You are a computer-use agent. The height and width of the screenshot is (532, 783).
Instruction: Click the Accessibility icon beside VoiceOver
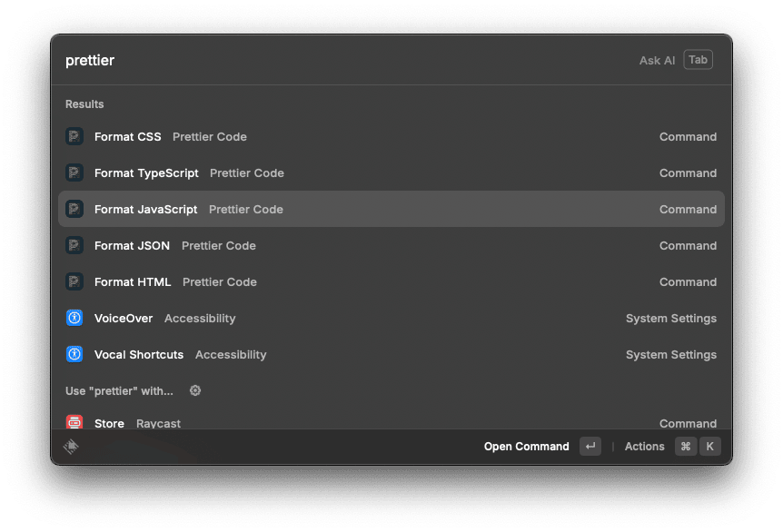point(74,318)
